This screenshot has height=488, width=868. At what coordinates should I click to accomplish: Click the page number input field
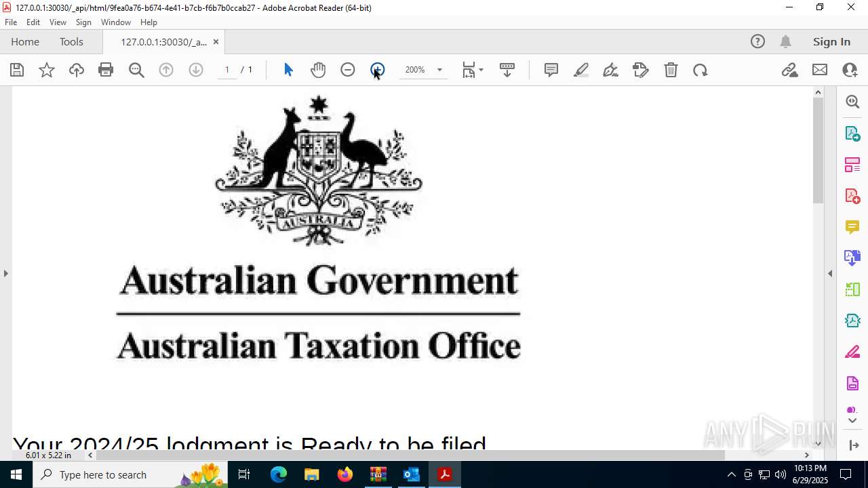tap(227, 70)
